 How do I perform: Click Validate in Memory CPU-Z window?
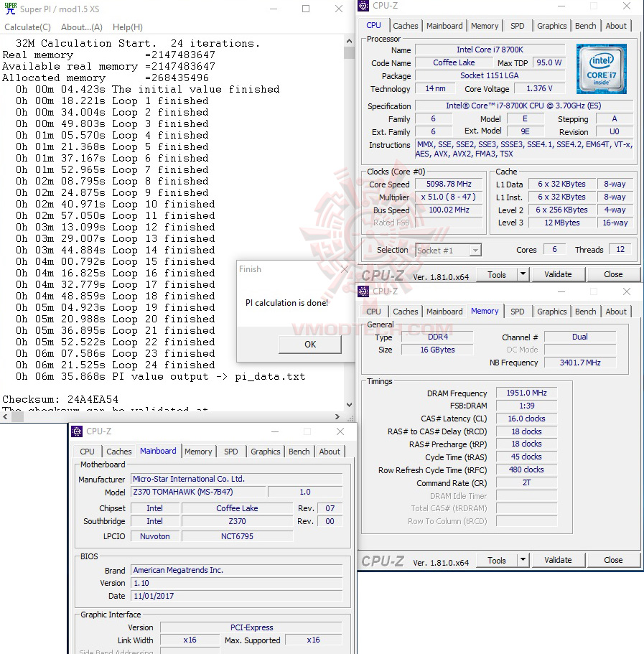tap(558, 560)
